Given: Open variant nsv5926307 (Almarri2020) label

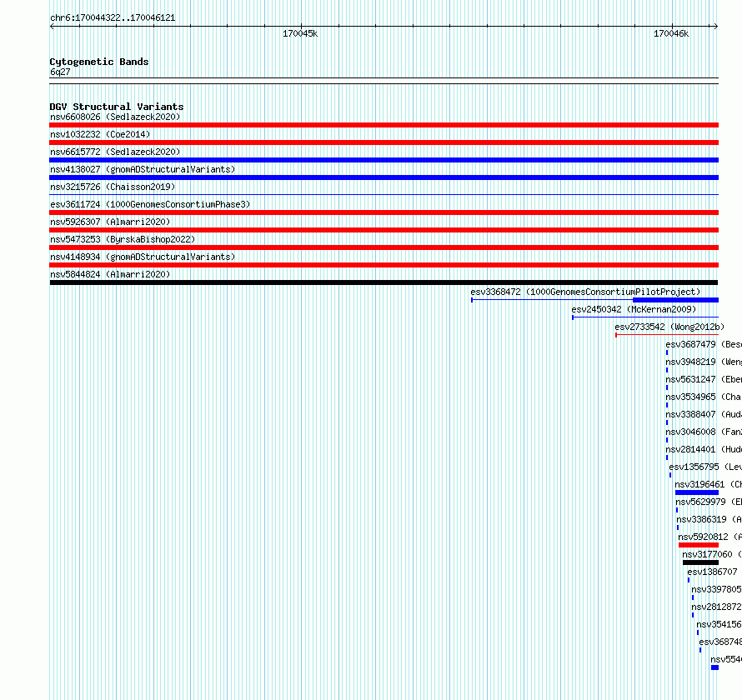Looking at the screenshot, I should point(110,222).
